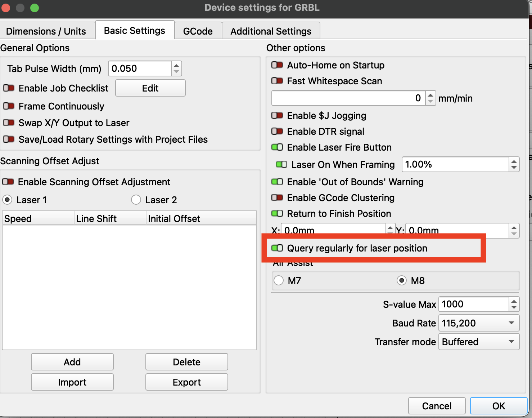The width and height of the screenshot is (532, 418).
Task: Increase framing laser power with the up arrow
Action: point(514,161)
